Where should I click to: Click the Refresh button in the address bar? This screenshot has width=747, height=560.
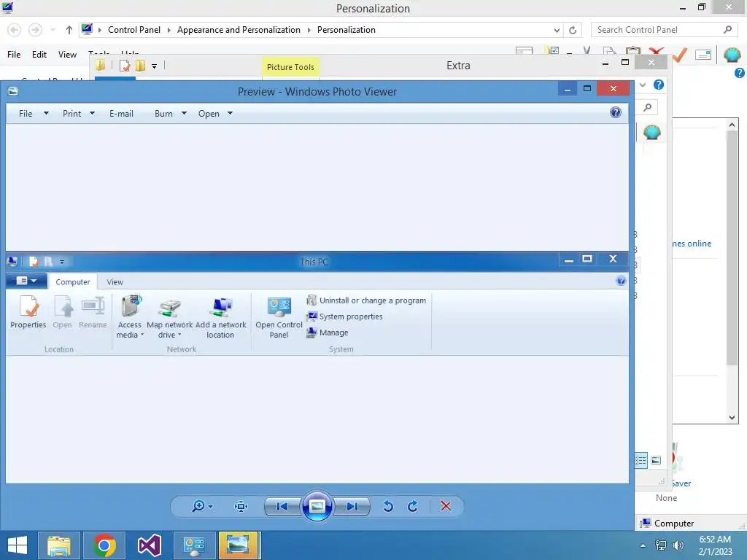pos(573,30)
